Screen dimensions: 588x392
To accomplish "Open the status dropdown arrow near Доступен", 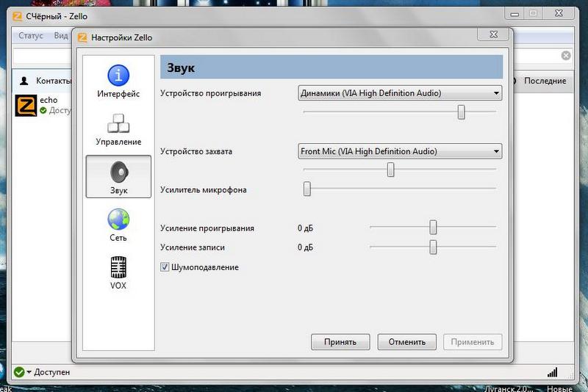I will point(29,371).
